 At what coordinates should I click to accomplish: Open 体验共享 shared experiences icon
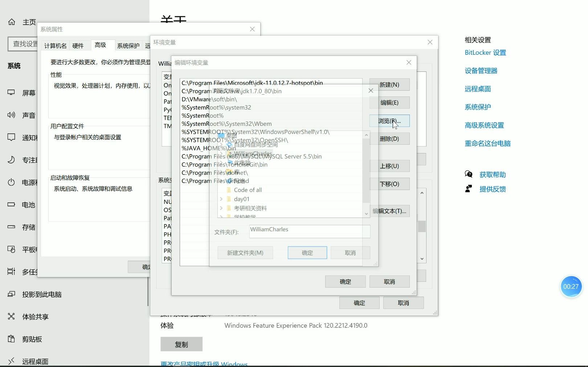coord(11,316)
